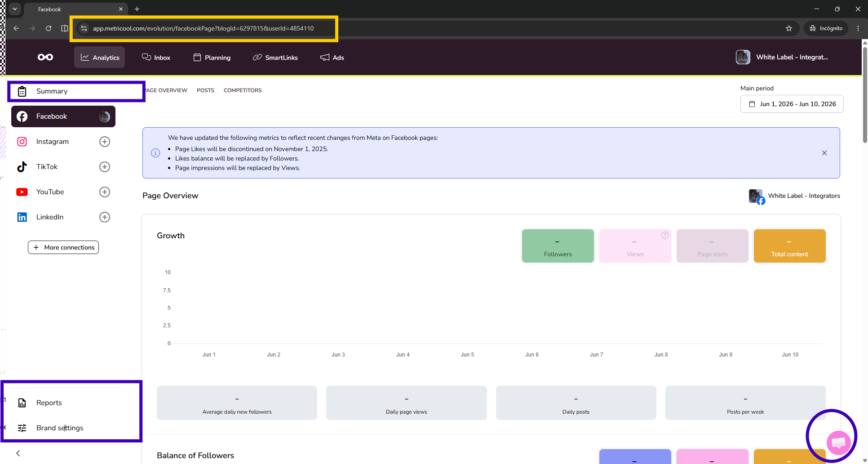Screen dimensions: 868x464
Task: Click the Daily page views card
Action: [x=407, y=403]
